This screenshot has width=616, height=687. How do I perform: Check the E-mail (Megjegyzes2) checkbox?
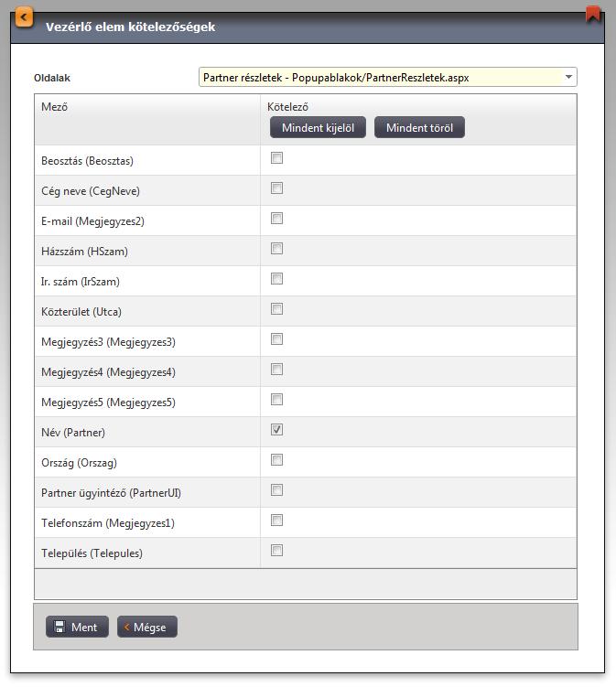tap(276, 219)
